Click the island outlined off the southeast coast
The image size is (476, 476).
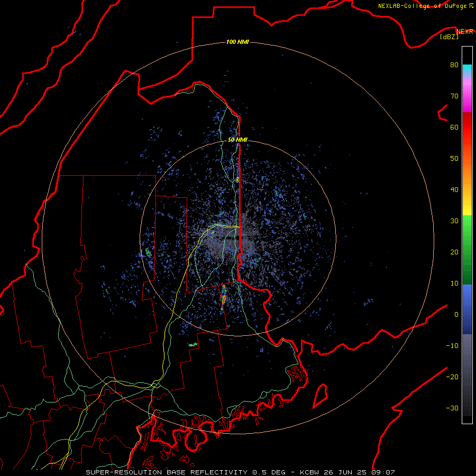click(x=321, y=396)
